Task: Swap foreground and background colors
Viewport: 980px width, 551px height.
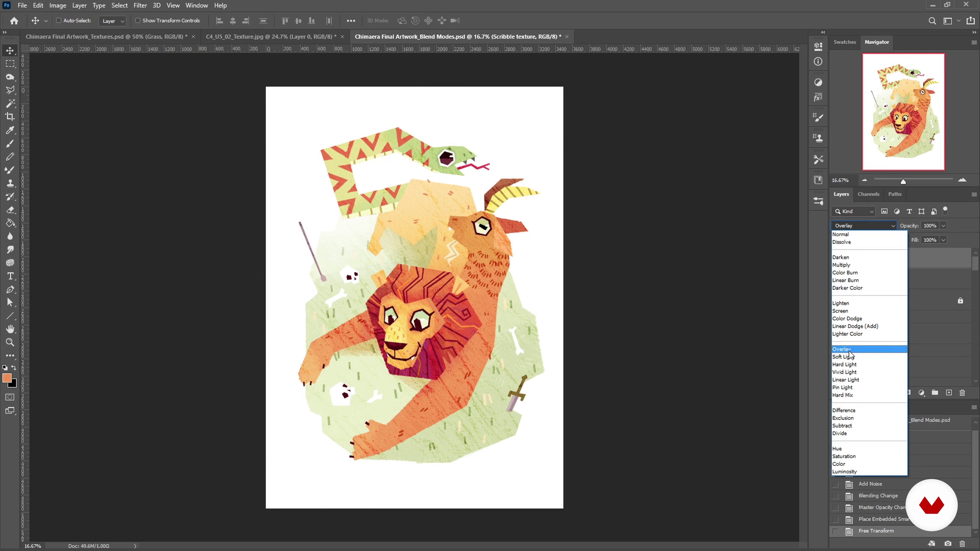Action: click(x=14, y=368)
